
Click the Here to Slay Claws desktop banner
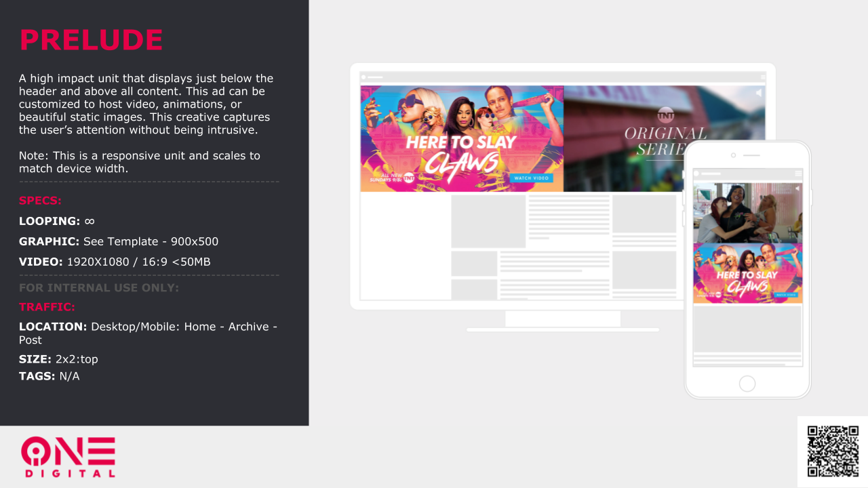tap(462, 139)
